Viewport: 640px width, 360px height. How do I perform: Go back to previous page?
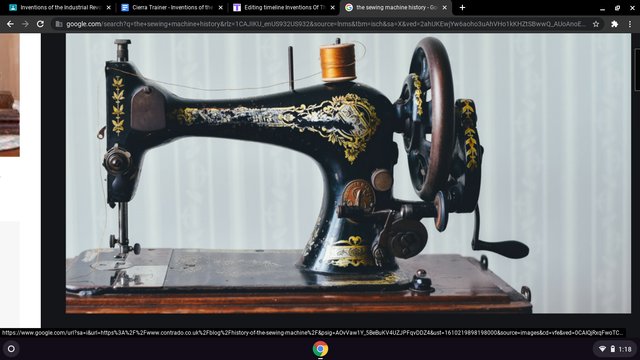click(10, 24)
